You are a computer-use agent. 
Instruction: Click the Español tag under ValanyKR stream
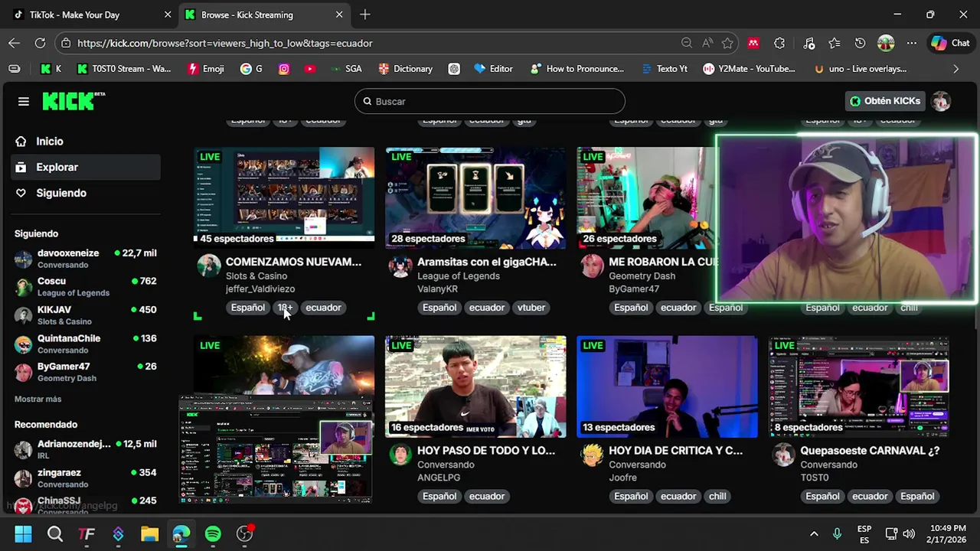click(439, 308)
